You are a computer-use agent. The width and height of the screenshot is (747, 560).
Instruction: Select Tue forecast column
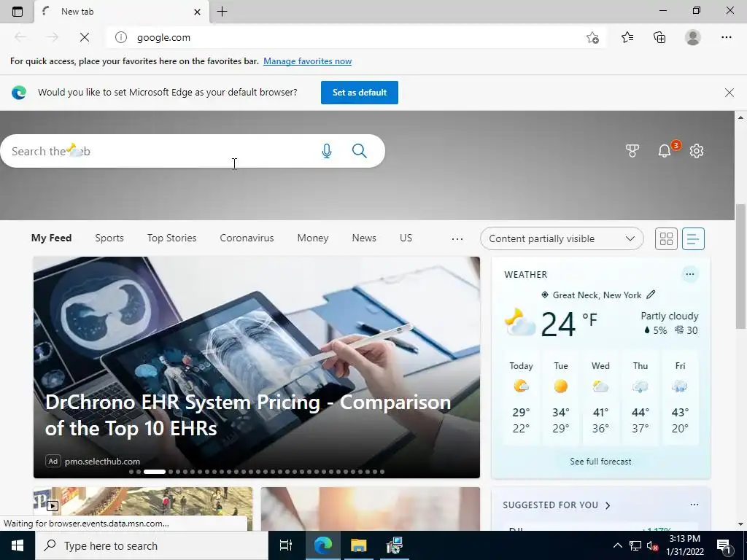tap(561, 398)
